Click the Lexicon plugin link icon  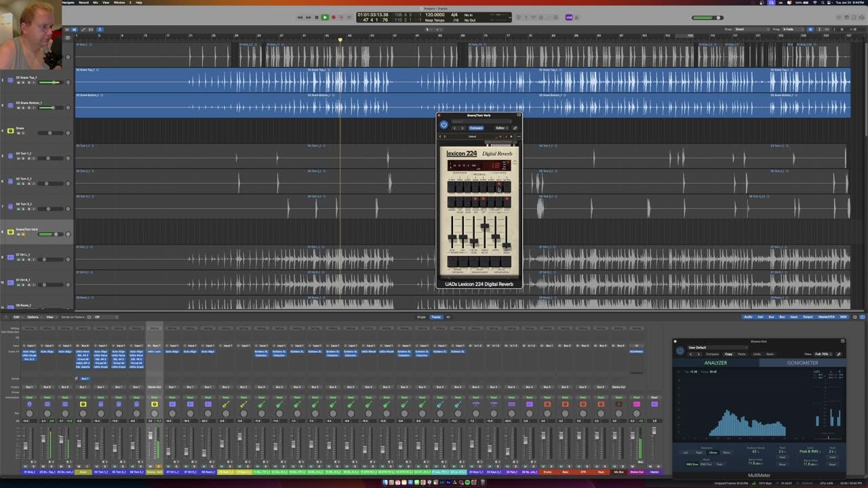coord(515,128)
